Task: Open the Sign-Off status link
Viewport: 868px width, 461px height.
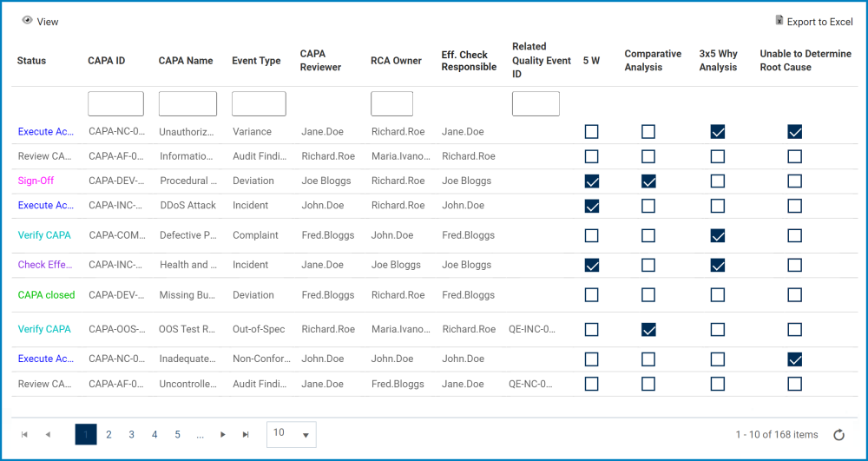Action: click(x=36, y=181)
